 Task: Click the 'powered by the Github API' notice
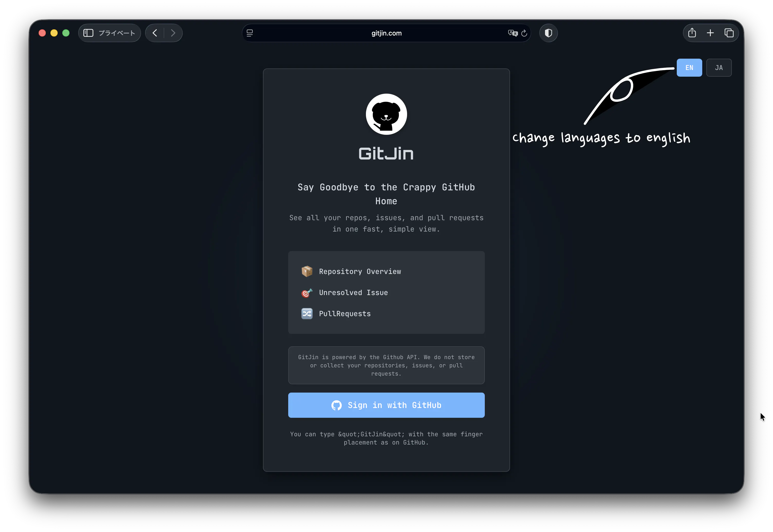(386, 365)
